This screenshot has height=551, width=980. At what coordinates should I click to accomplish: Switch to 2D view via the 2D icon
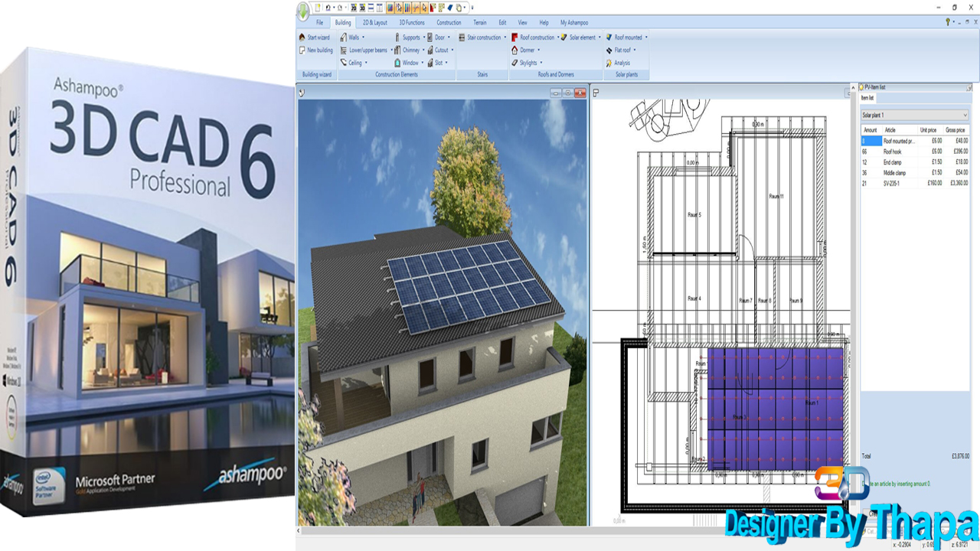(x=354, y=8)
